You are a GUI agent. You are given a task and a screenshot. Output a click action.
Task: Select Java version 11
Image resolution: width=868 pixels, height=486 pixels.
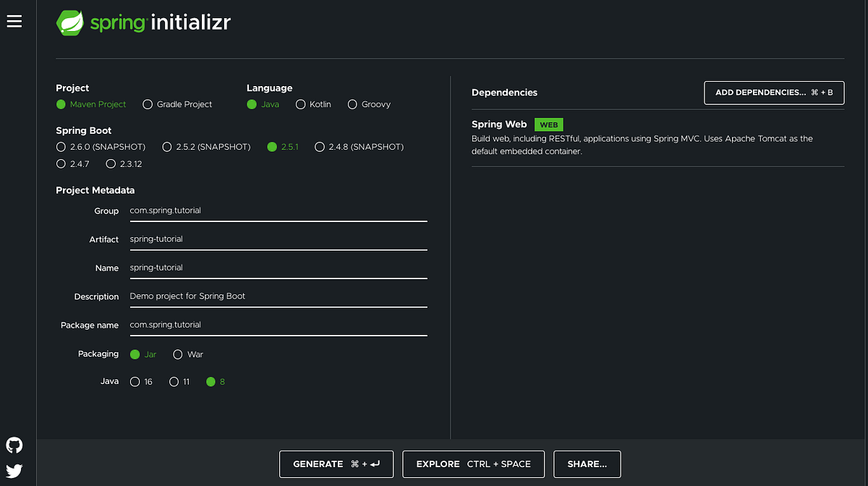tap(174, 381)
